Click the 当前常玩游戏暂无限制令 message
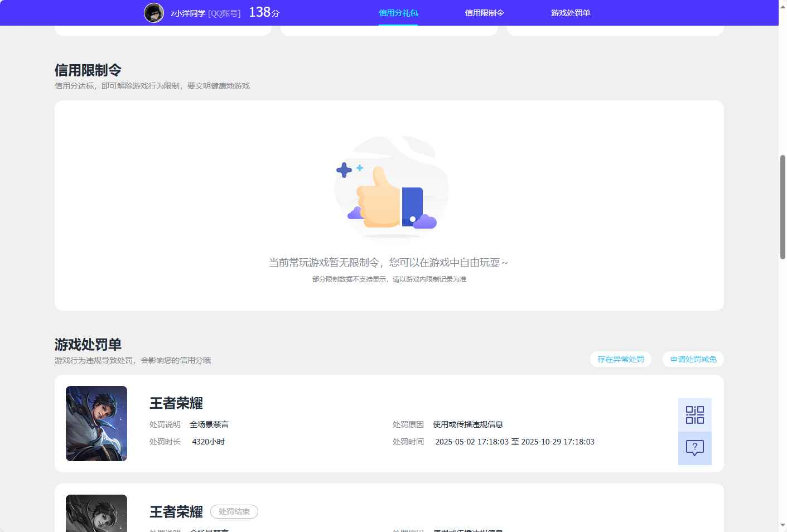 pos(388,263)
